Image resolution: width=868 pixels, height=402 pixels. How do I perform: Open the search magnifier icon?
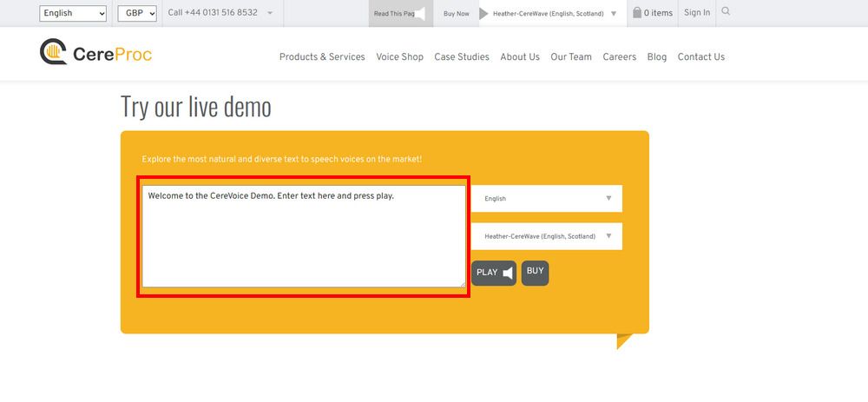point(726,11)
